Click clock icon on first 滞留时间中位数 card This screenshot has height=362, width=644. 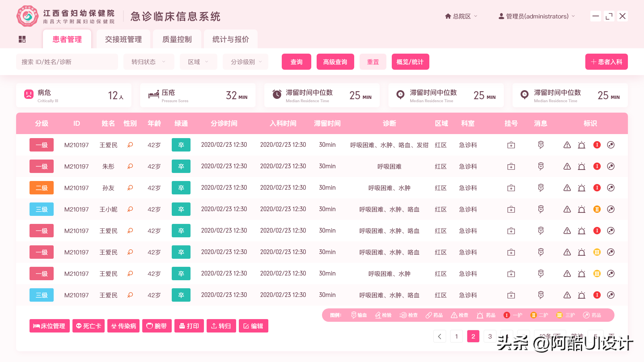pos(277,95)
